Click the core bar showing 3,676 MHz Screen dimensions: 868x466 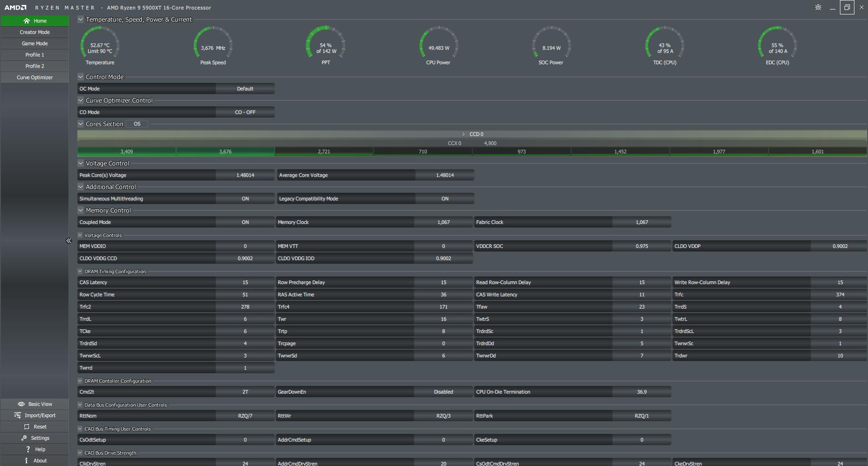[x=225, y=152]
